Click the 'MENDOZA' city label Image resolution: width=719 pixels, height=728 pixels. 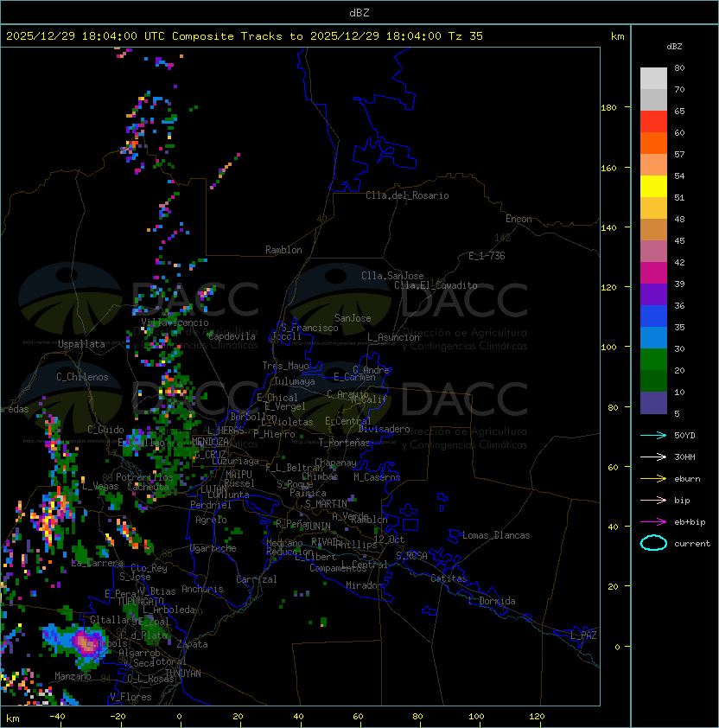(x=210, y=442)
